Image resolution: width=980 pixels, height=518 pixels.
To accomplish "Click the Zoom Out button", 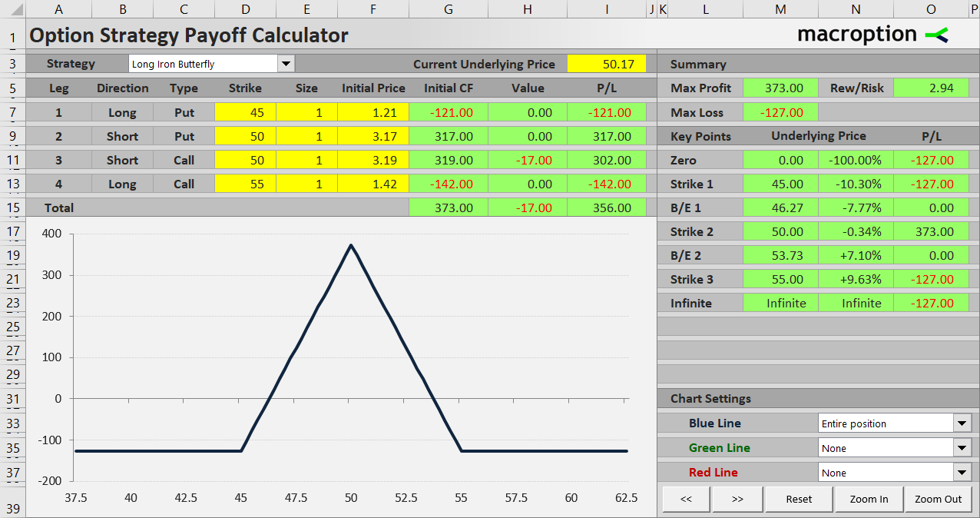I will pyautogui.click(x=938, y=499).
